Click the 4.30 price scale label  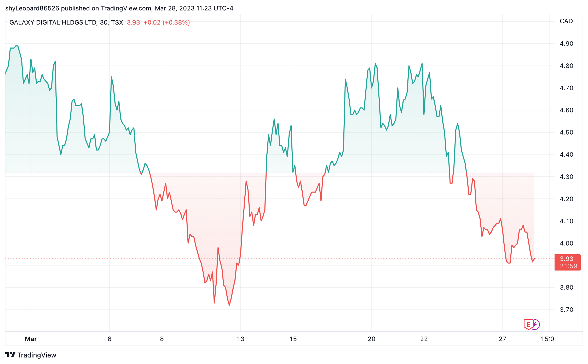point(566,177)
